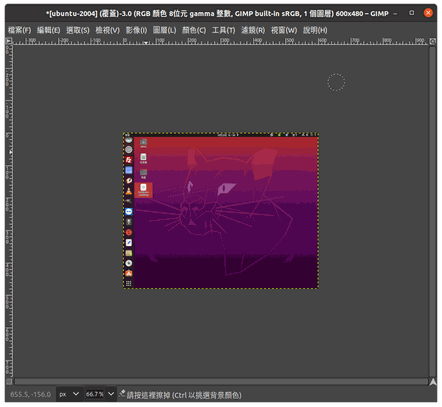This screenshot has width=442, height=407.
Task: Open the 視窗(W) menu
Action: (284, 30)
